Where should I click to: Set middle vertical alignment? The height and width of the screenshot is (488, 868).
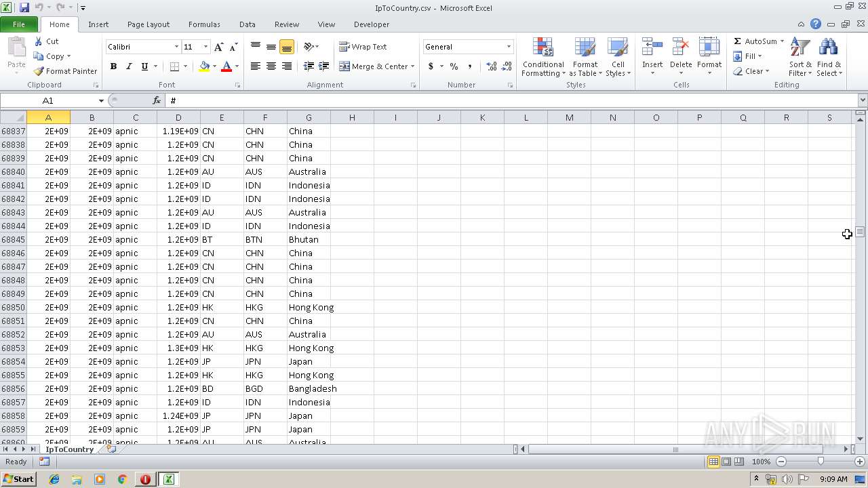[271, 47]
